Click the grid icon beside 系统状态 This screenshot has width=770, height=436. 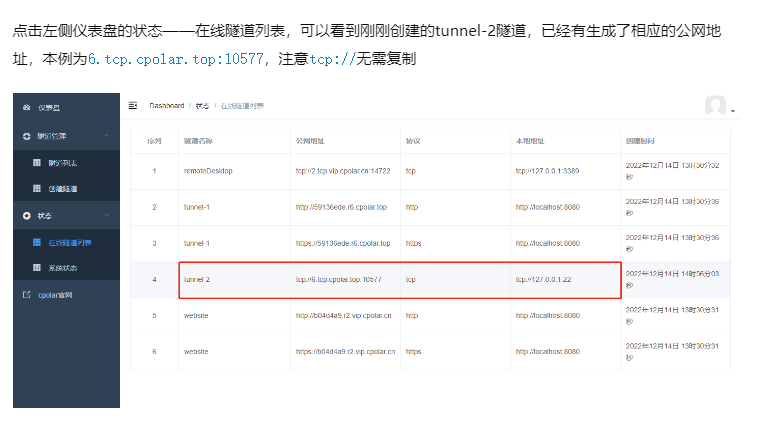(37, 268)
